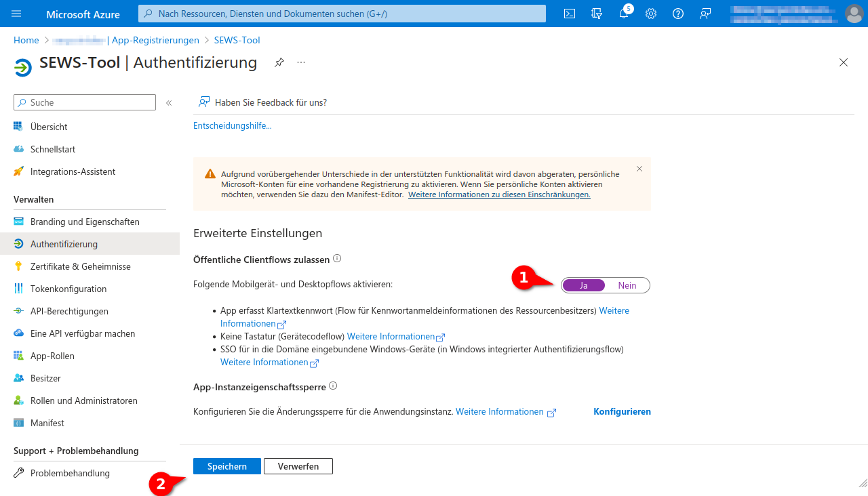Image resolution: width=868 pixels, height=496 pixels.
Task: Open Weitere Informationen link for Gerätecodeflow
Action: (x=395, y=336)
